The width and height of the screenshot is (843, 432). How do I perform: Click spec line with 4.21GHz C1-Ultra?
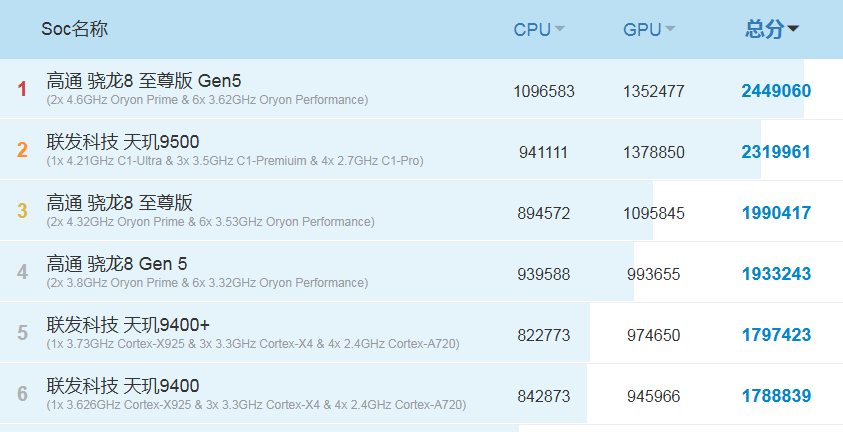point(235,161)
